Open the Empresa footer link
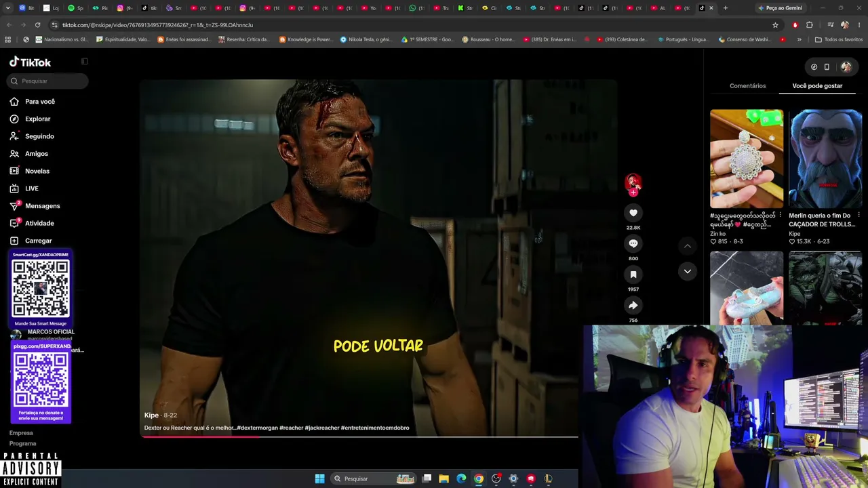 (21, 432)
